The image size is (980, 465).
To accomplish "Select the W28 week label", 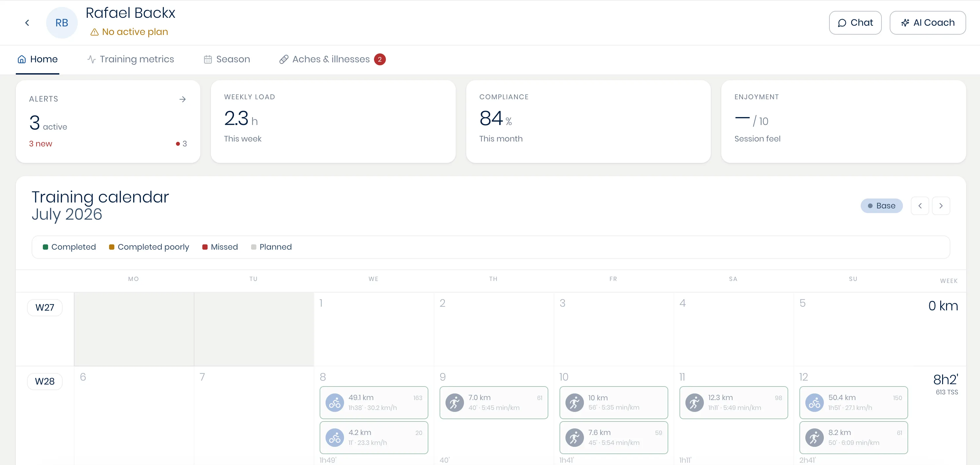I will [45, 381].
